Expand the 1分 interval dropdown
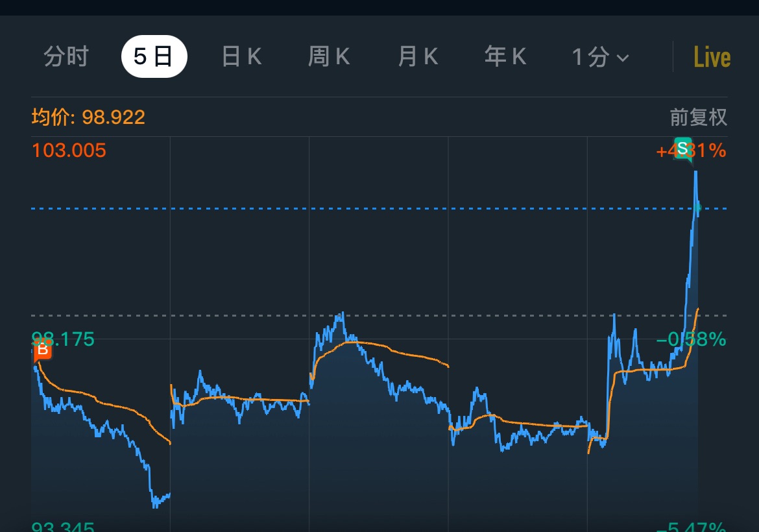 599,57
